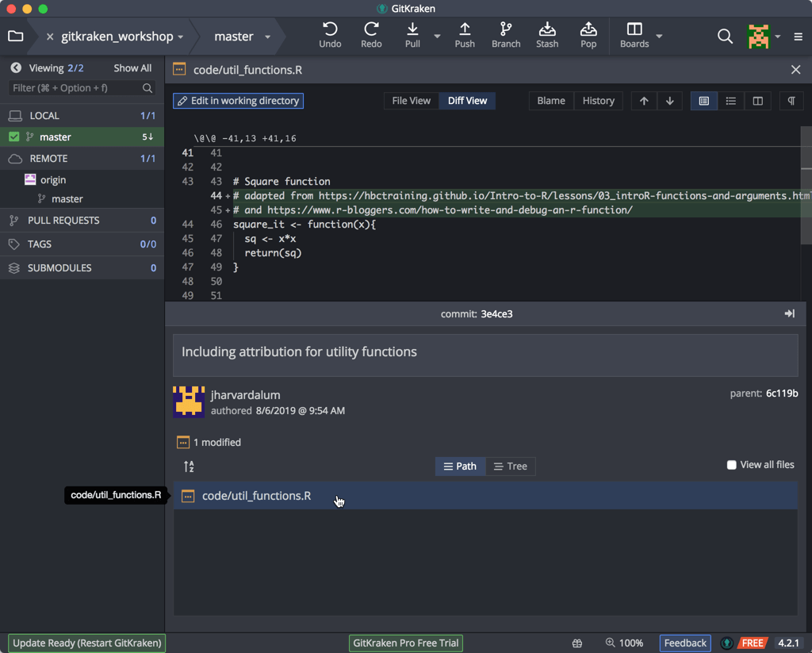
Task: Open the gitkraken_workshop repository dropdown
Action: click(180, 36)
